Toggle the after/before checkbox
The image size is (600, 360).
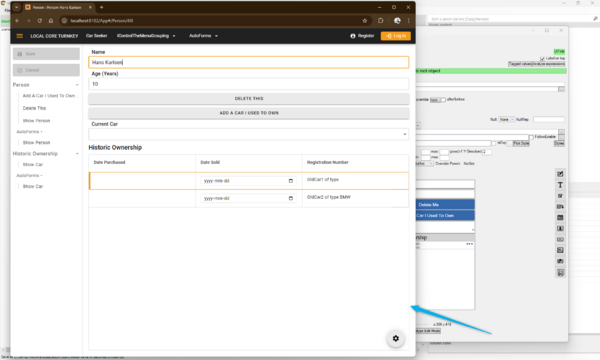(443, 100)
